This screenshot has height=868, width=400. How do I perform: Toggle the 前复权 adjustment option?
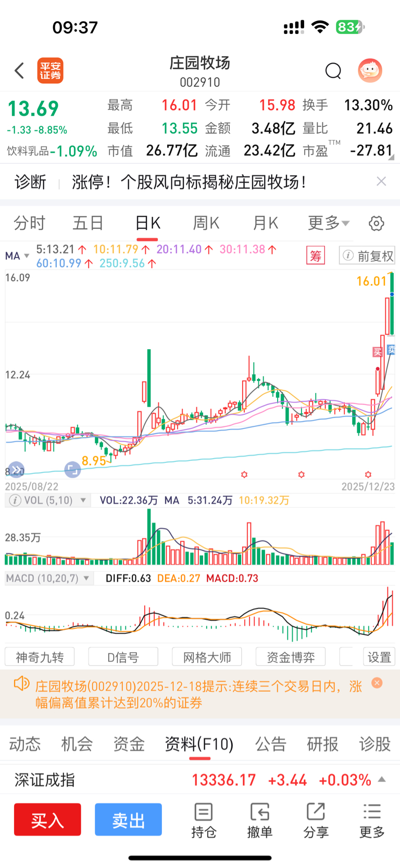coord(367,255)
